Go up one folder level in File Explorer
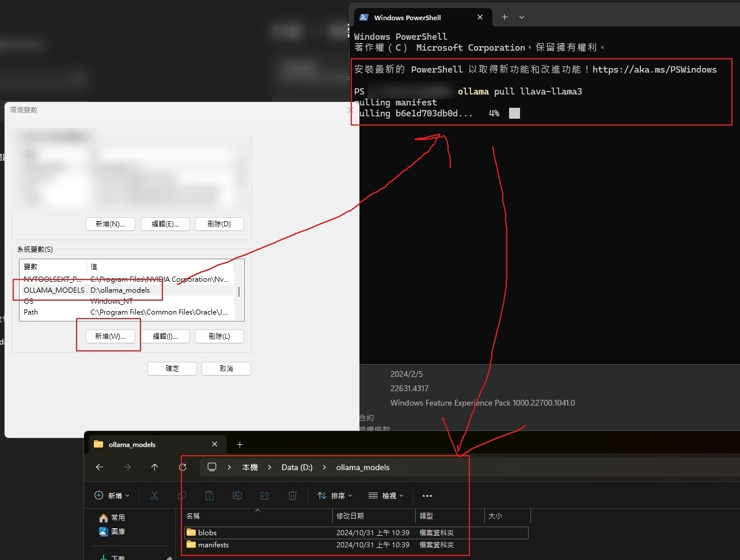 click(154, 467)
